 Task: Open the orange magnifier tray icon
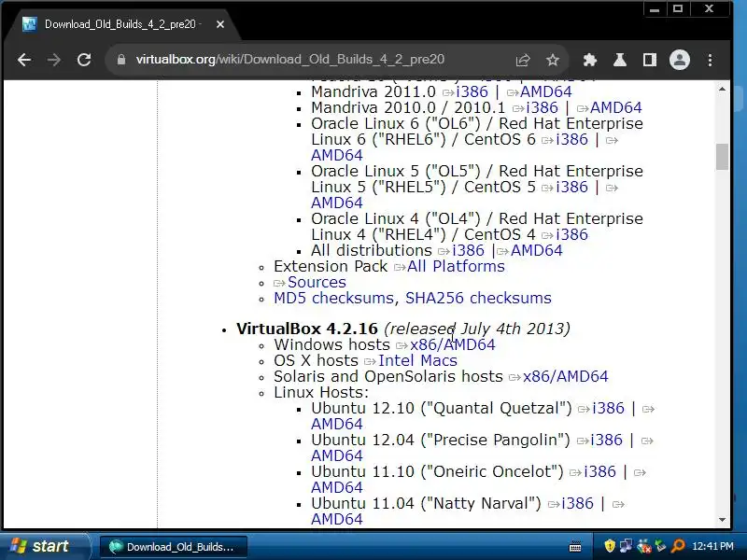click(x=678, y=546)
